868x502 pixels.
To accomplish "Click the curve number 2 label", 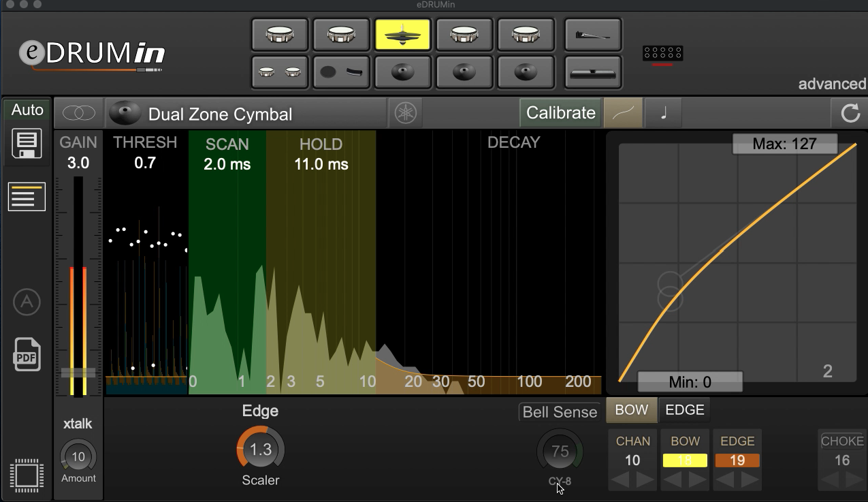I will (x=828, y=371).
